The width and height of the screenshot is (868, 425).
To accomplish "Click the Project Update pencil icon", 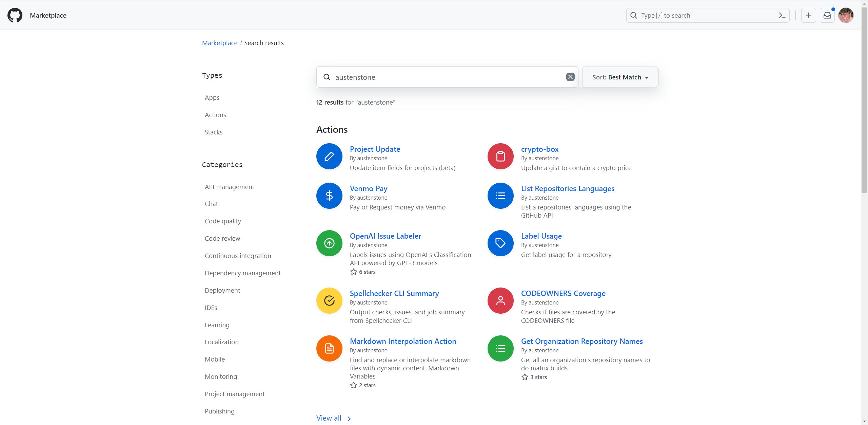I will click(329, 156).
